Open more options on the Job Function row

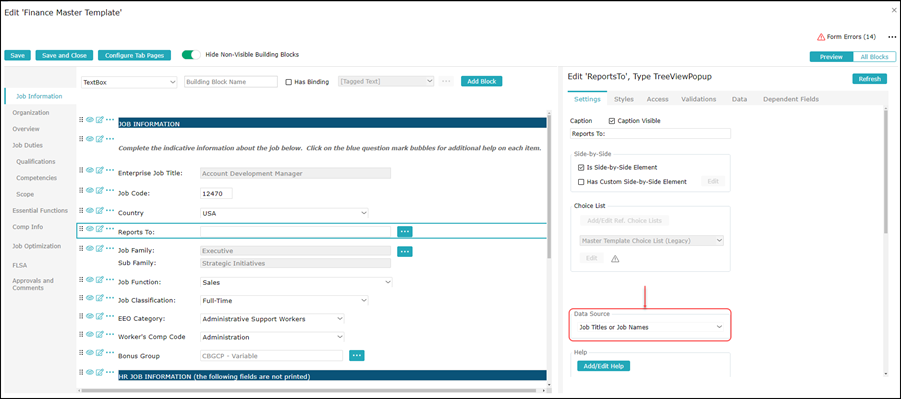pyautogui.click(x=110, y=279)
